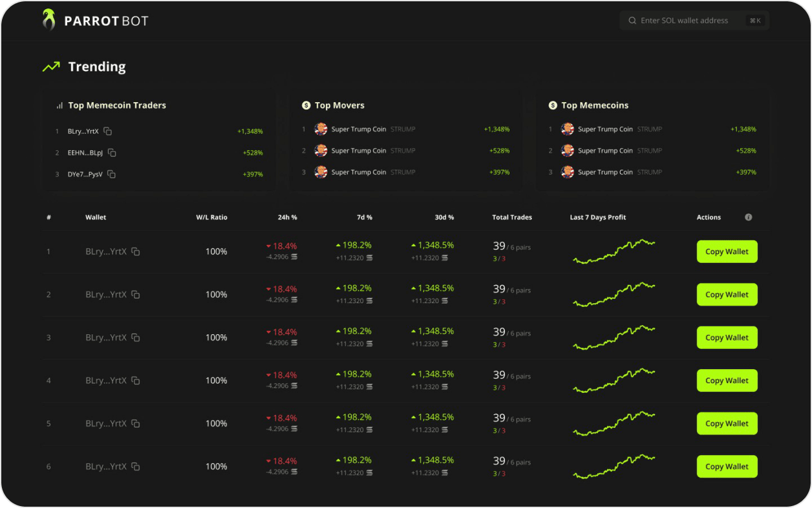
Task: Open Top Movers coin avatar ranked 2
Action: [321, 151]
